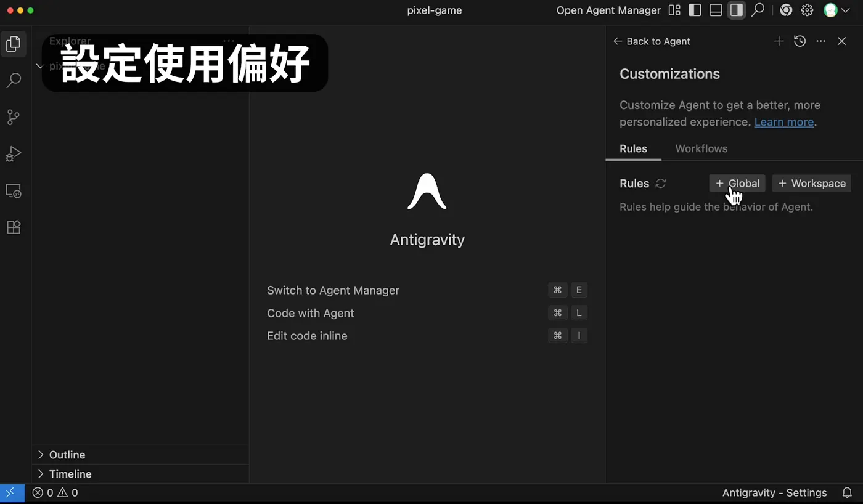Open the Run and Debug view

[13, 154]
